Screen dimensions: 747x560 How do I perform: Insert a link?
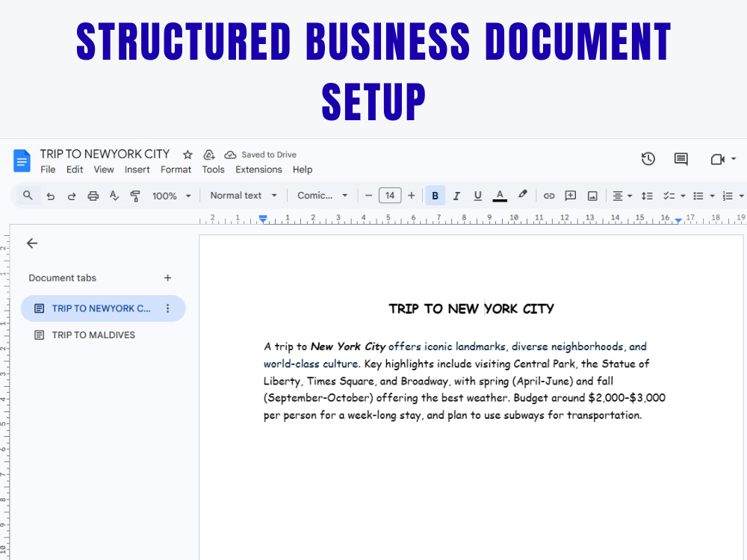tap(549, 196)
